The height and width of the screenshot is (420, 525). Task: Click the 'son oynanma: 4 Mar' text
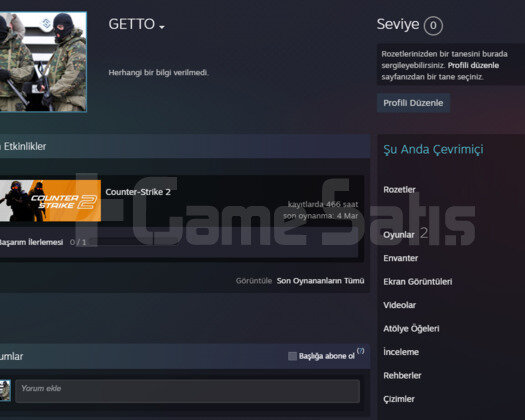[320, 216]
